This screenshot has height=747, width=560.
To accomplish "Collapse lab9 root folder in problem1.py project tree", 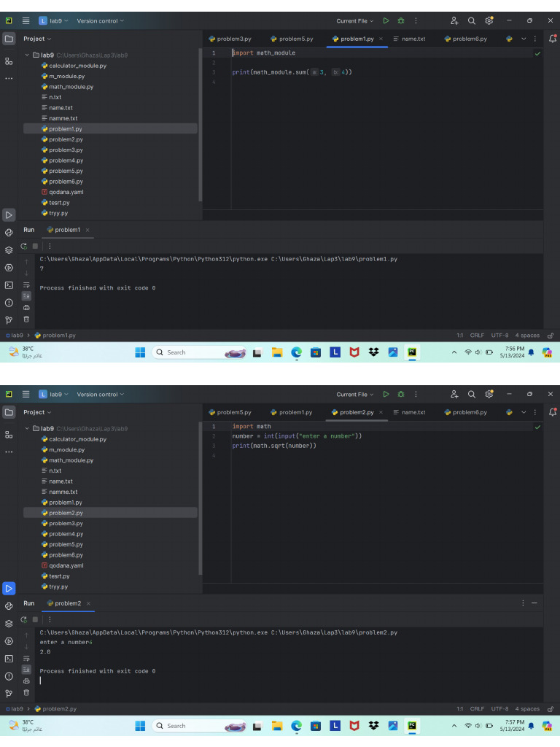I will (x=28, y=55).
